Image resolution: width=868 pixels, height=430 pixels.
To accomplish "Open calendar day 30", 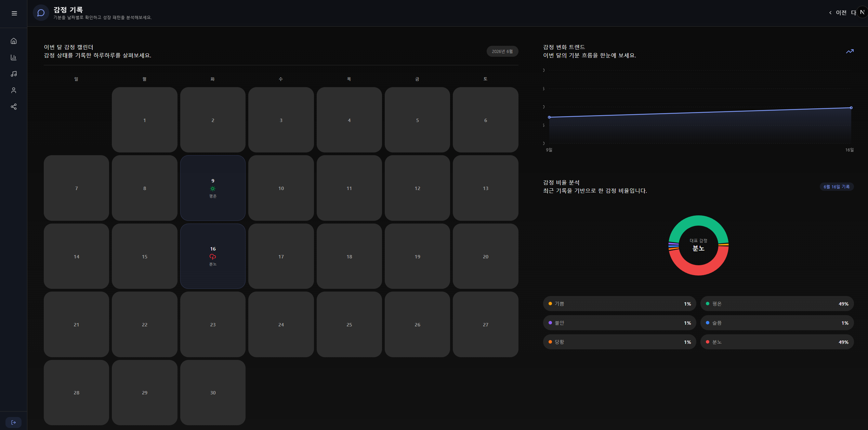I will [213, 392].
